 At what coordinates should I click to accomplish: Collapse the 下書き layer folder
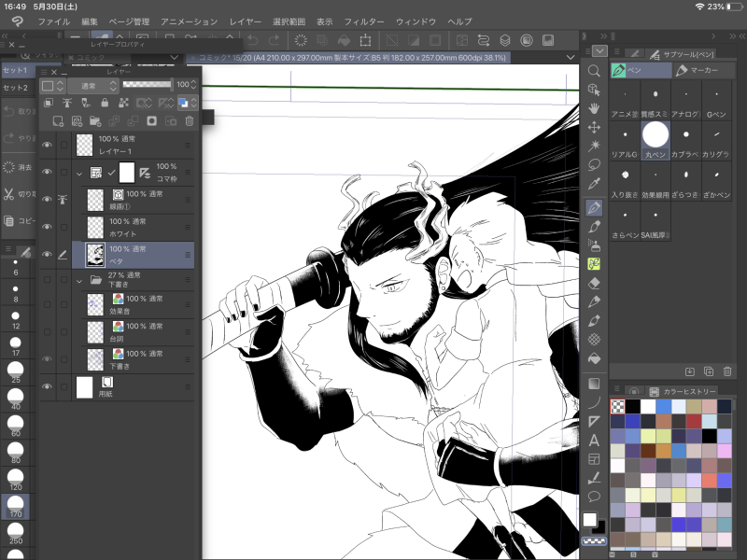tap(80, 279)
